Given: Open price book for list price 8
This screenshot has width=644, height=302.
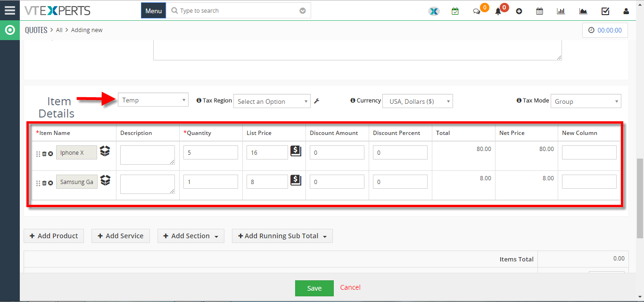Looking at the screenshot, I should pyautogui.click(x=296, y=181).
